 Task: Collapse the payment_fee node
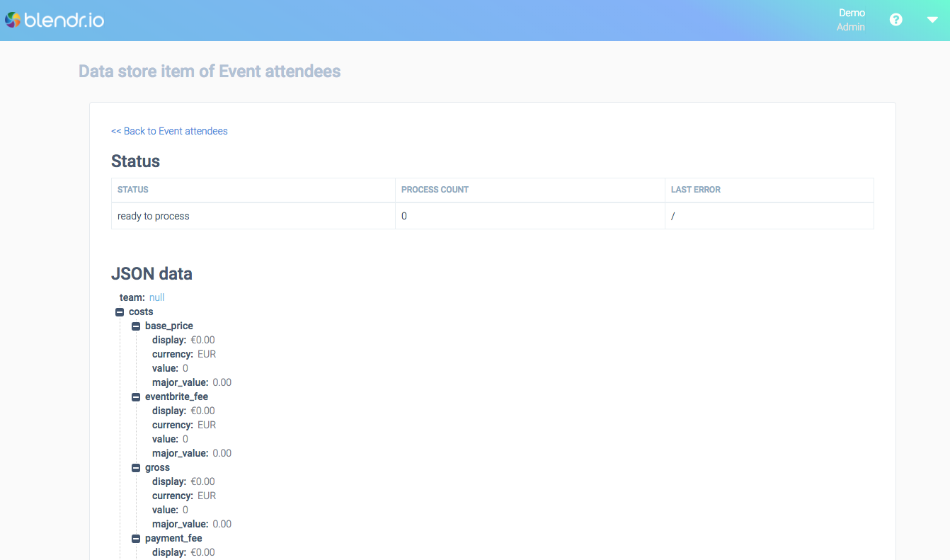coord(136,539)
